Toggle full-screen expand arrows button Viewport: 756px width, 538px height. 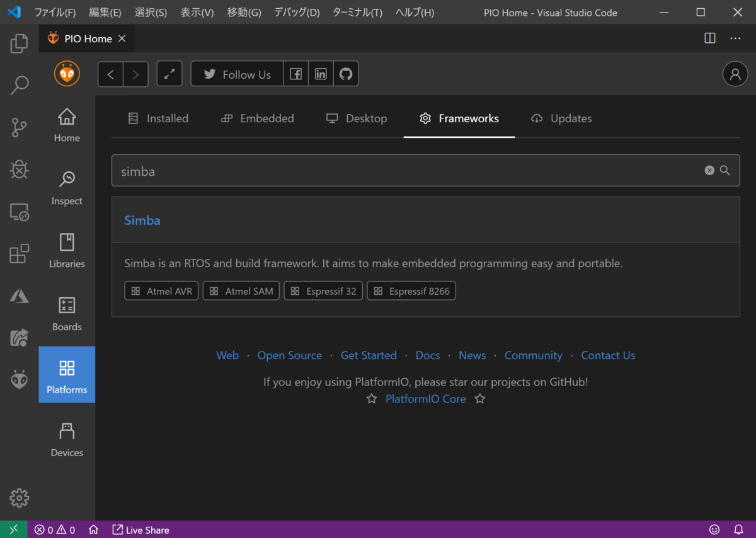(x=169, y=74)
